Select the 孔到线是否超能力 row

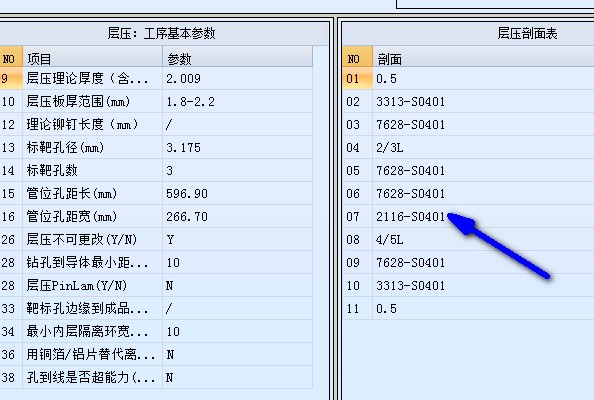coord(156,377)
